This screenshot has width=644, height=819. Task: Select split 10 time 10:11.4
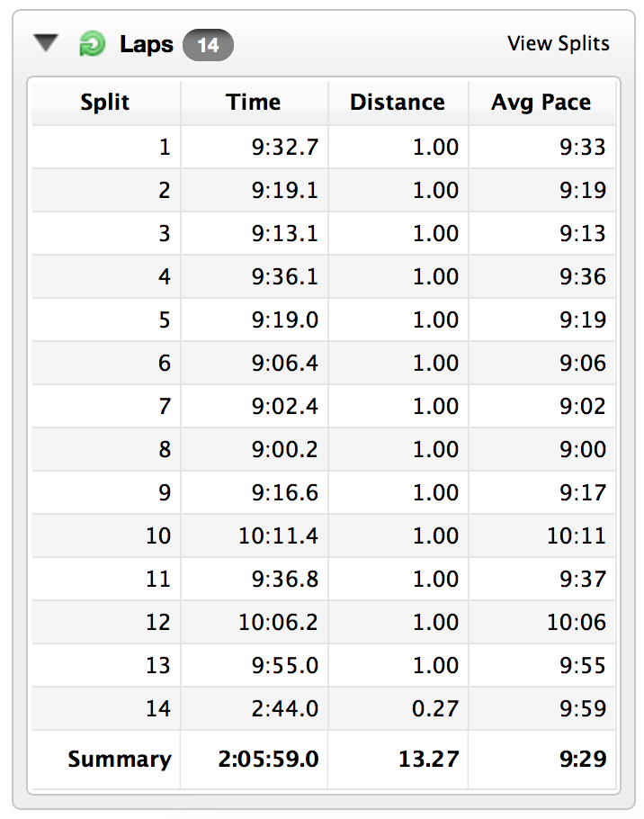coord(278,535)
